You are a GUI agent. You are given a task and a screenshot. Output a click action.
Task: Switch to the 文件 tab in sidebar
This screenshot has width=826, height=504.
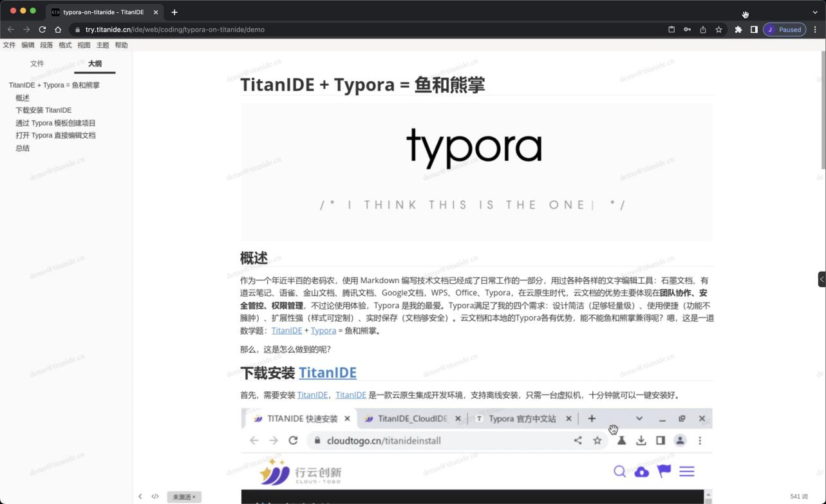37,64
